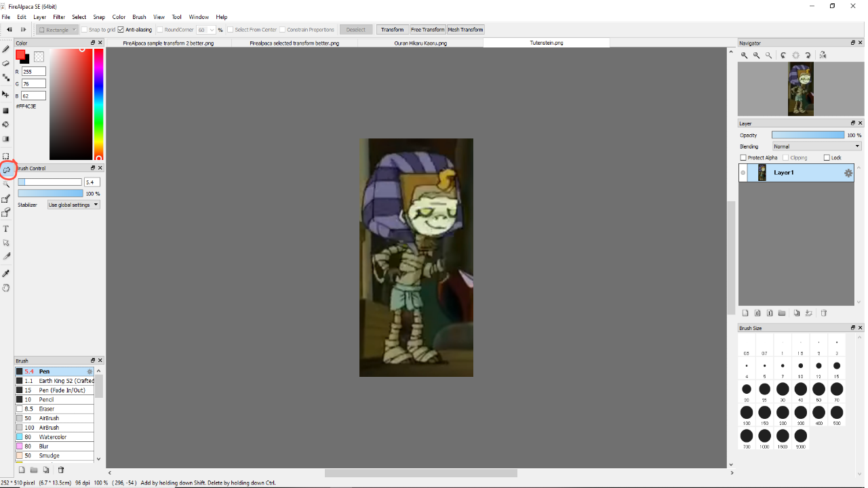
Task: Click the Free Transform button
Action: 428,30
